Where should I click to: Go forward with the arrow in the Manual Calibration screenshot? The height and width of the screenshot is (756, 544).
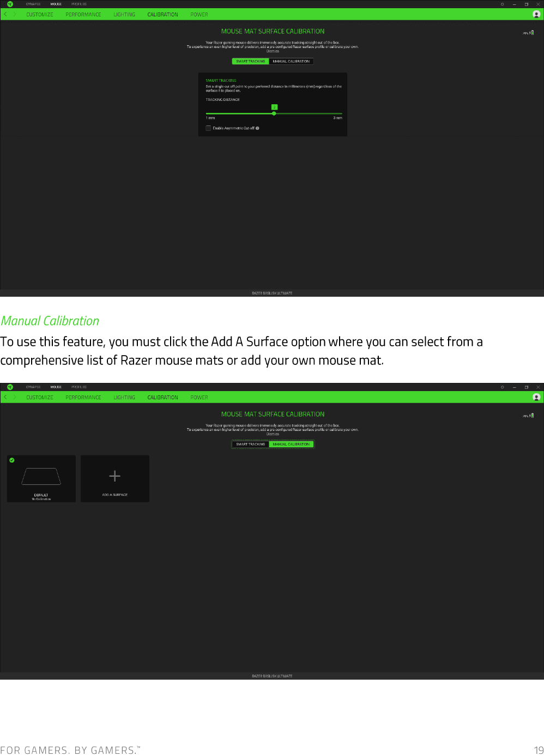click(x=15, y=398)
